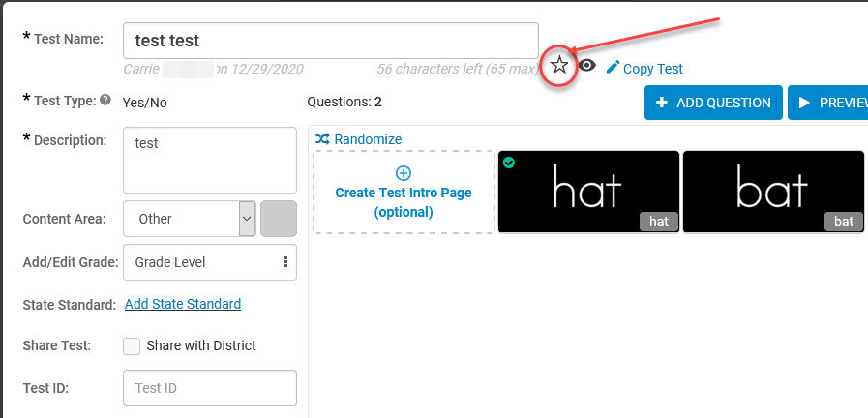
Task: Click the hat label tag
Action: 659,222
